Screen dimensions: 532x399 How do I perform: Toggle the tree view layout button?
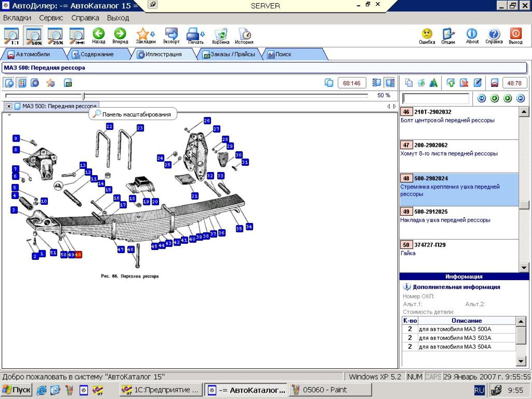(x=390, y=83)
